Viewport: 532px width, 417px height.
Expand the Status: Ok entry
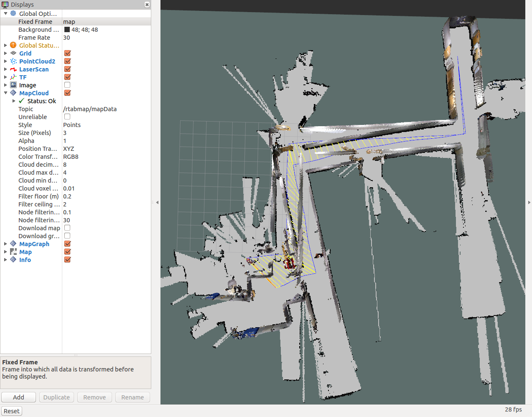[x=14, y=101]
